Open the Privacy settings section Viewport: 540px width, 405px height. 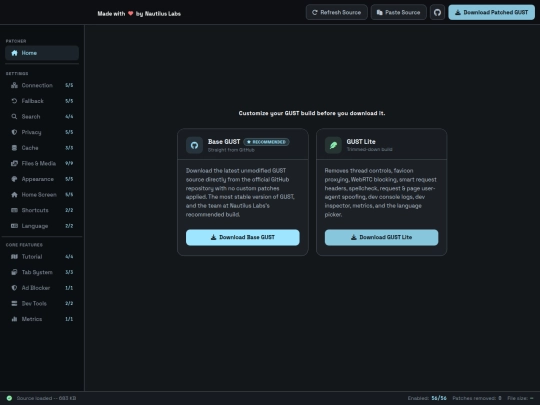pos(42,132)
